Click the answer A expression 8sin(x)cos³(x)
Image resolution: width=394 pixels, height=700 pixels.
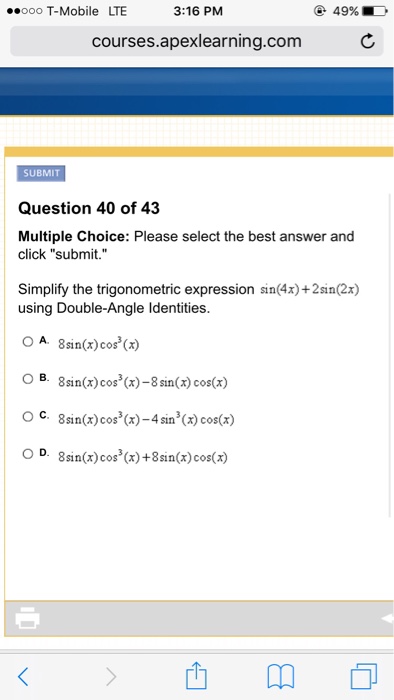(99, 344)
